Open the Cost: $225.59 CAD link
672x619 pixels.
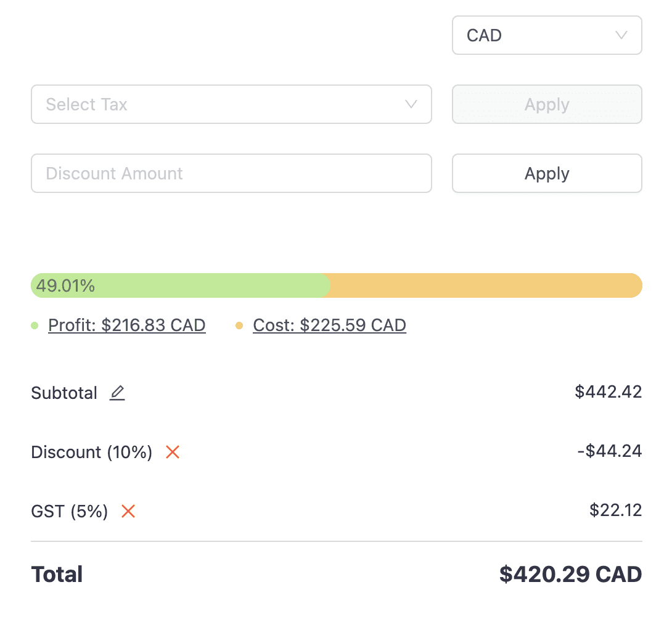coord(330,325)
